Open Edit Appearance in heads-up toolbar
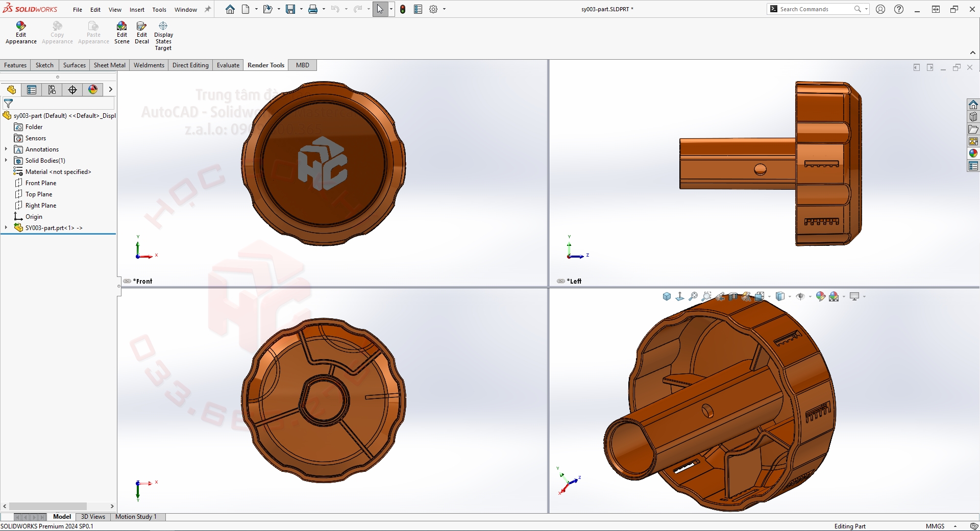The width and height of the screenshot is (980, 531). click(x=820, y=296)
